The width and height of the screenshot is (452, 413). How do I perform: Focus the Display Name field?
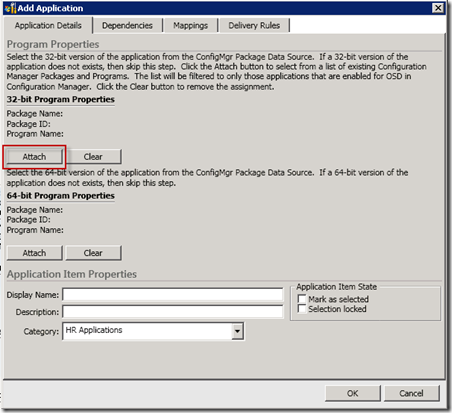click(x=173, y=295)
